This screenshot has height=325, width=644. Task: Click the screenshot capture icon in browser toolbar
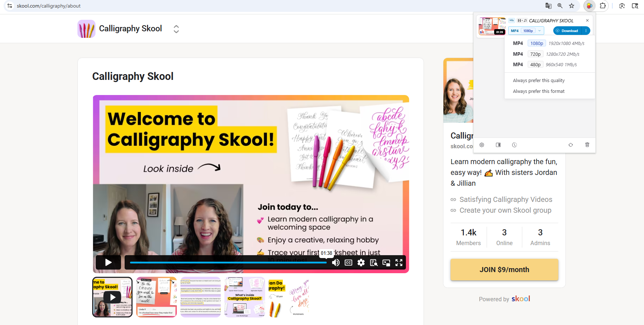[x=622, y=6]
